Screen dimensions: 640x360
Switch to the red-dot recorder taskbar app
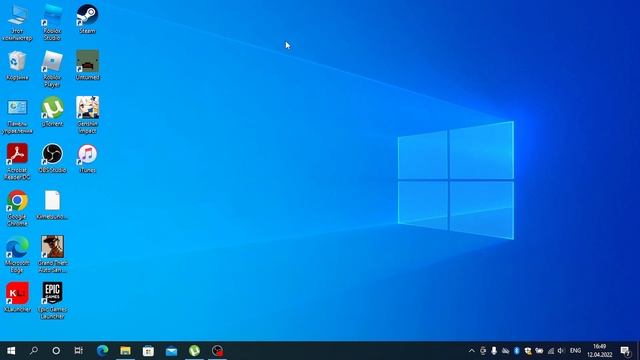click(x=218, y=351)
